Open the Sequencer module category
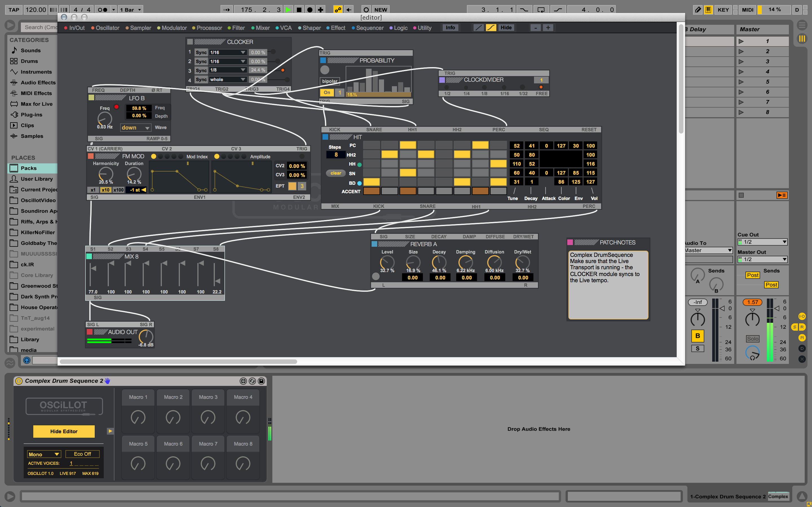 click(x=369, y=28)
